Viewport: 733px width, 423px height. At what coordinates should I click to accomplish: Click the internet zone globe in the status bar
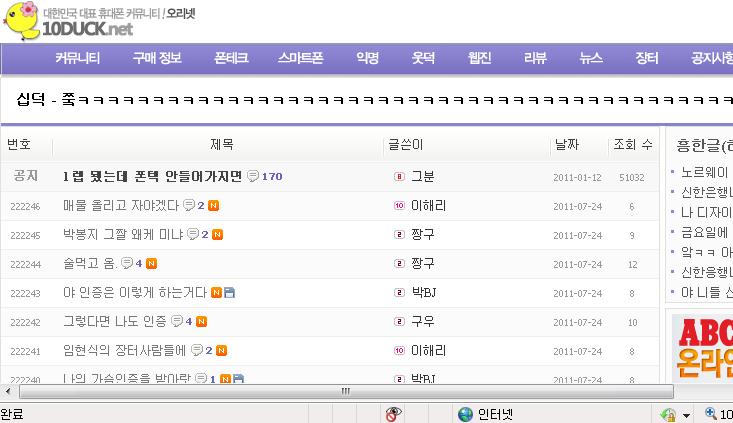465,414
